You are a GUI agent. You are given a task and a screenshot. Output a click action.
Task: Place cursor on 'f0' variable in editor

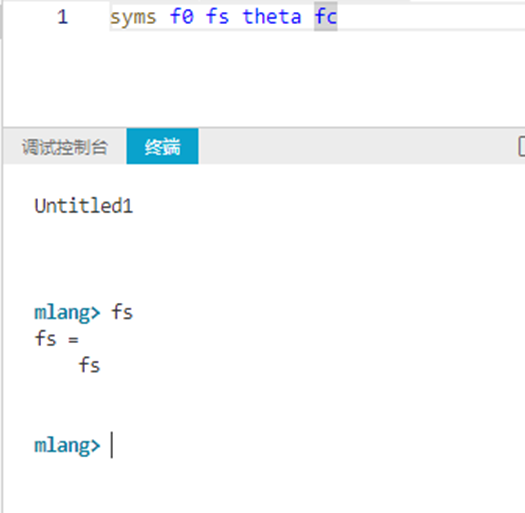[182, 17]
